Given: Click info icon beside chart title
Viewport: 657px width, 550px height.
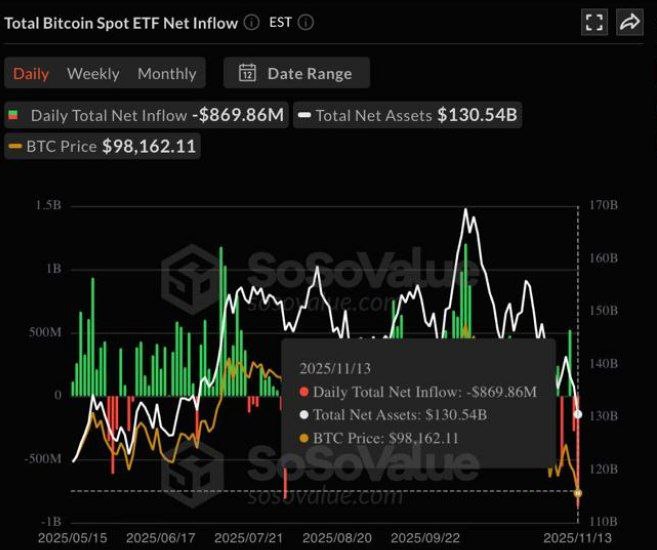Looking at the screenshot, I should pos(251,22).
